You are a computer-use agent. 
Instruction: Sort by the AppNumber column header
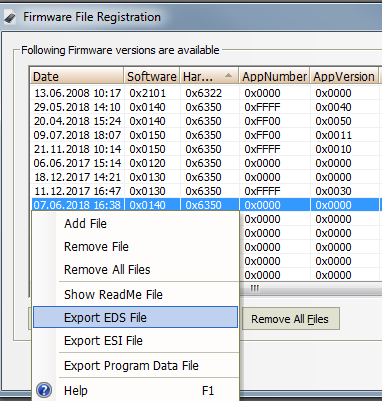274,76
